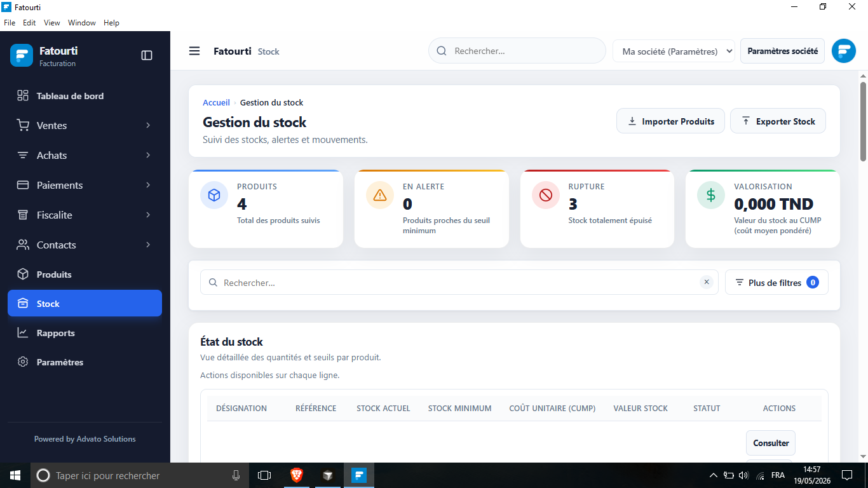Click the magnifier icon in stock search field
868x488 pixels.
pos(212,282)
